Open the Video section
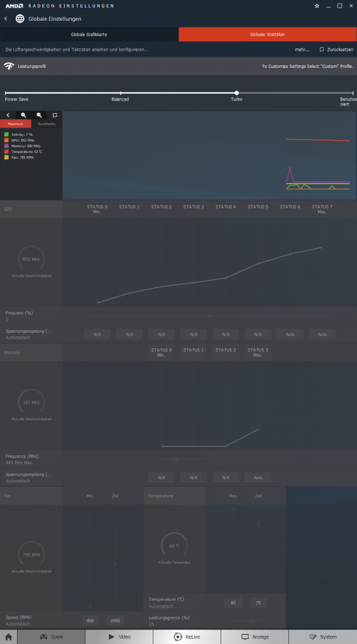The height and width of the screenshot is (644, 357). (119, 637)
